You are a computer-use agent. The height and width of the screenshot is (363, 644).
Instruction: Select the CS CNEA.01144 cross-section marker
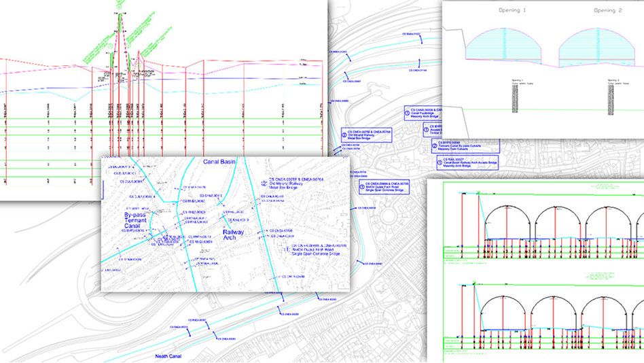pos(418,70)
